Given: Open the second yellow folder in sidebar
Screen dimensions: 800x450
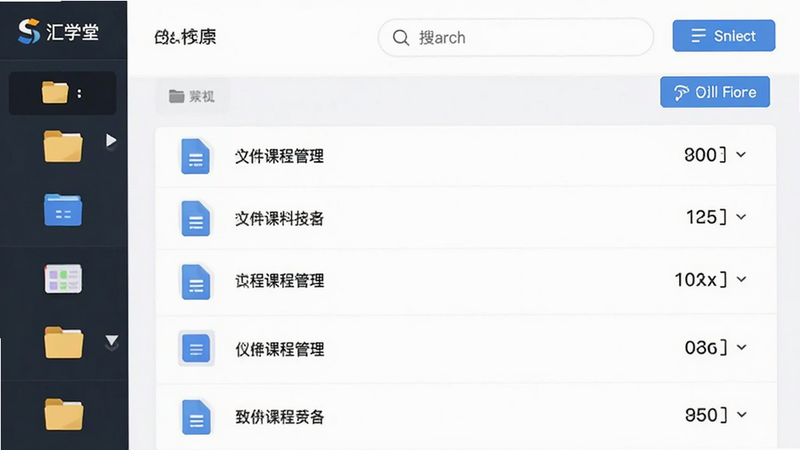Looking at the screenshot, I should [x=63, y=146].
